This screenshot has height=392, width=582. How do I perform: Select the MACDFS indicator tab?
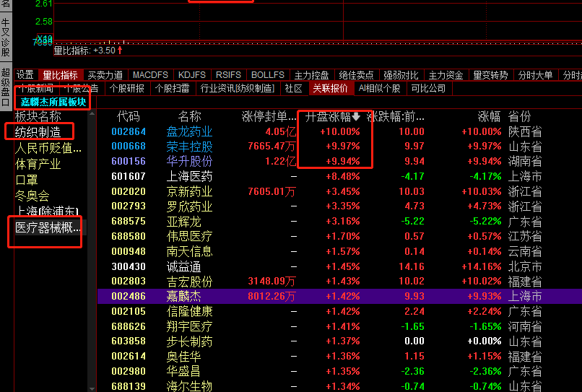pyautogui.click(x=150, y=75)
